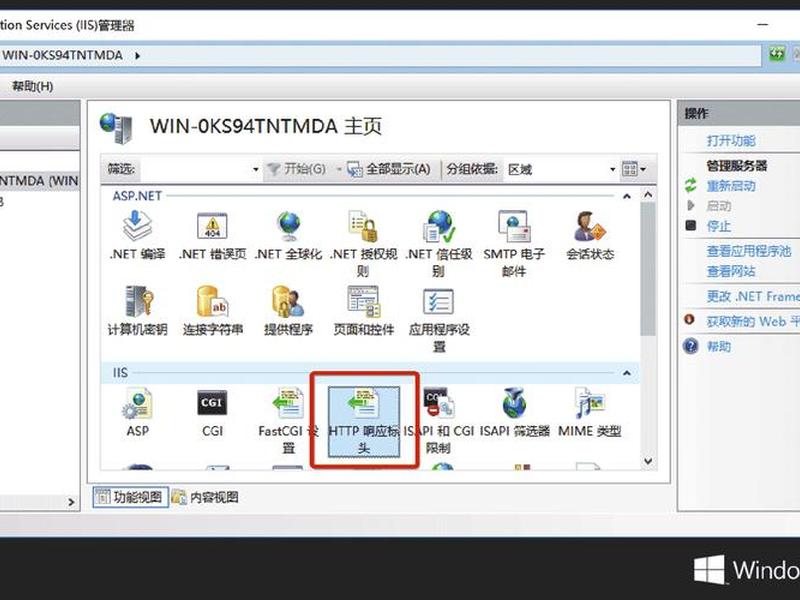This screenshot has width=800, height=600.
Task: Click the feature list scroll down arrow
Action: tap(648, 461)
